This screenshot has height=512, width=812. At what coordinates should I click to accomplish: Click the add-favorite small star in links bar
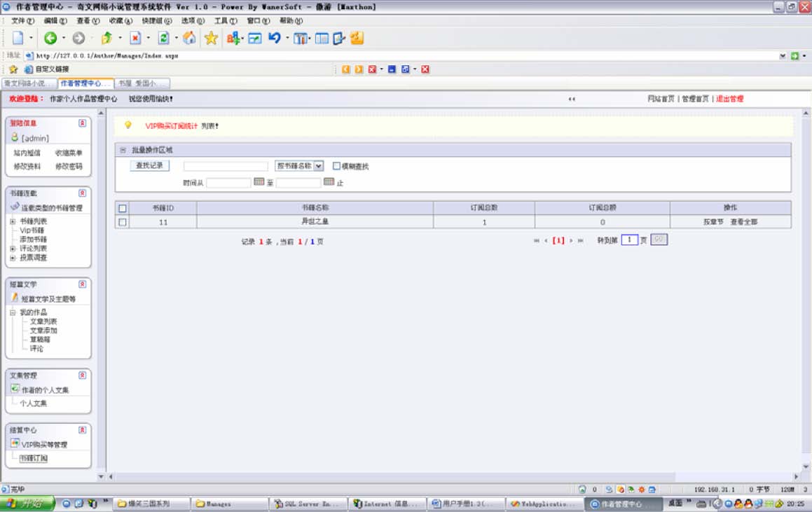[13, 69]
